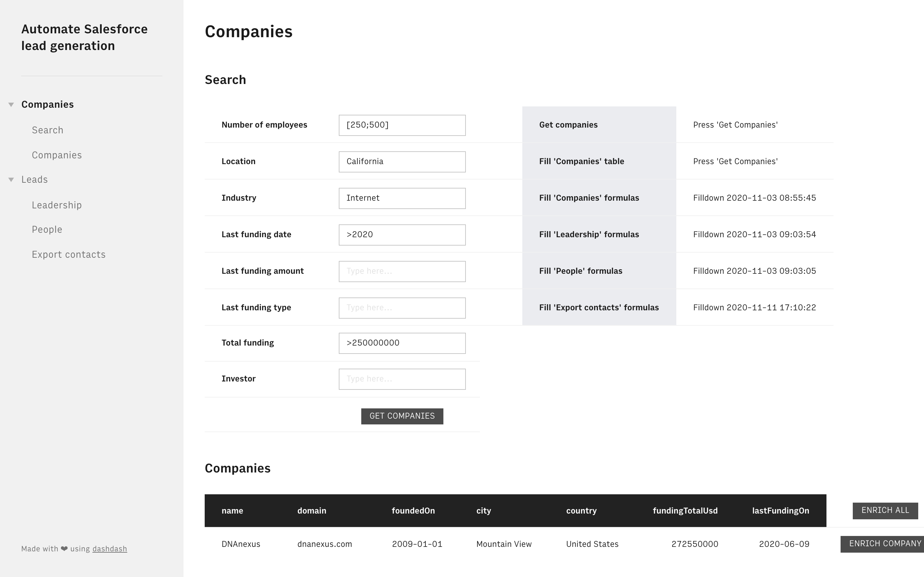Focus the Number of employees field
Viewport: 924px width, 577px height.
pyautogui.click(x=402, y=125)
